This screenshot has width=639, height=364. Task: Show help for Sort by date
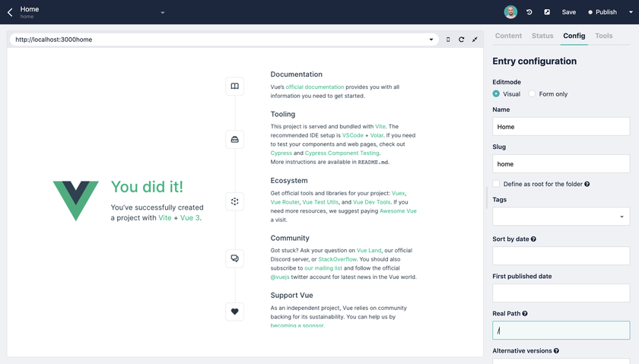coord(533,239)
